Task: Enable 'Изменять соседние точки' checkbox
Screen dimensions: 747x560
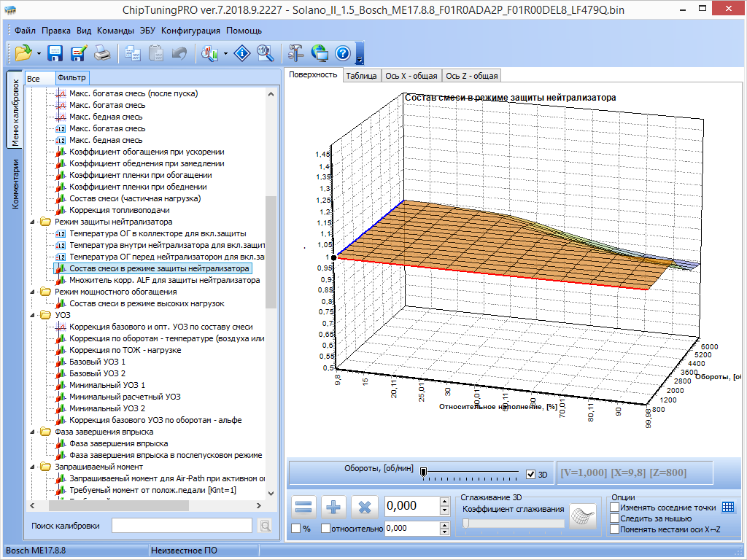Action: [x=615, y=507]
